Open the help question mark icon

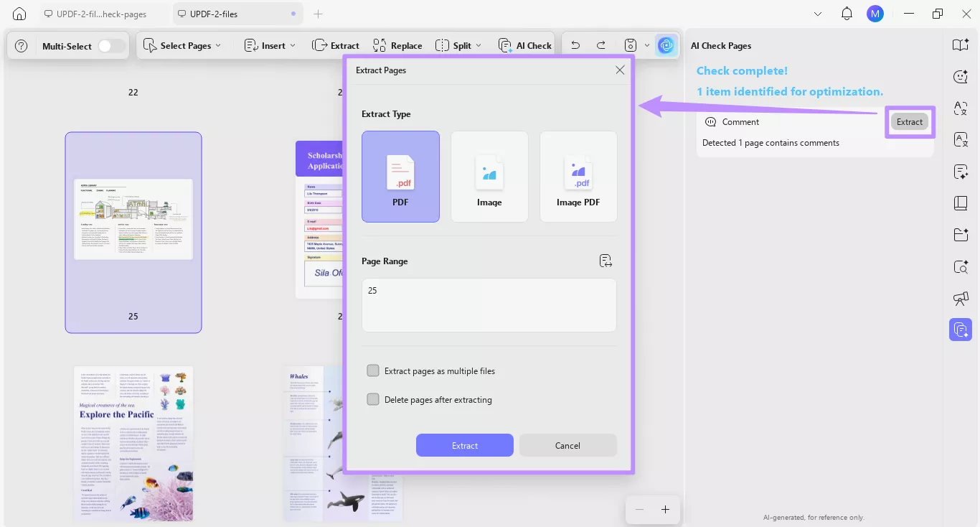22,46
